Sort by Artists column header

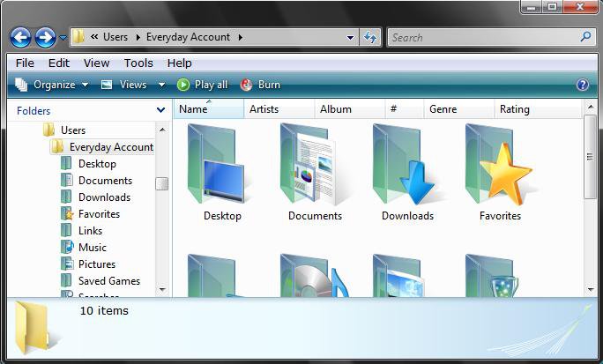(279, 109)
